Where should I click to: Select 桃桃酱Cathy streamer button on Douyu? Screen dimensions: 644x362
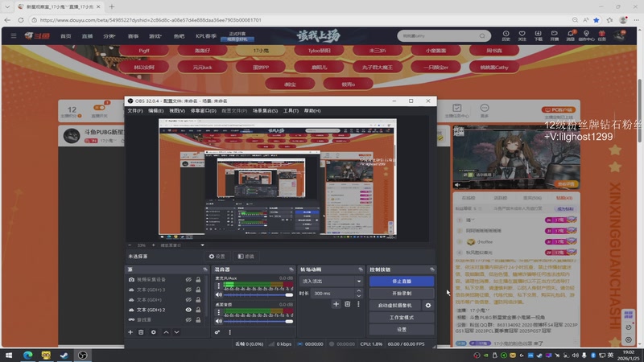click(494, 68)
